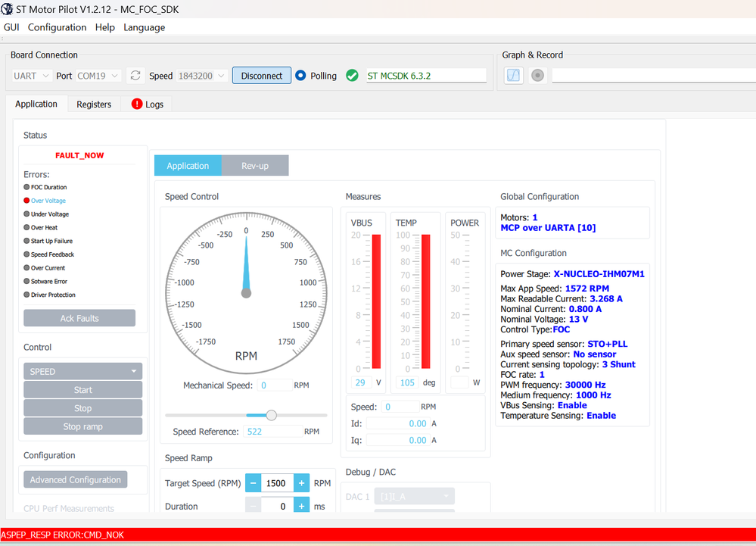Click the Iq current value field
Screen dimensions: 756x546
pos(398,440)
